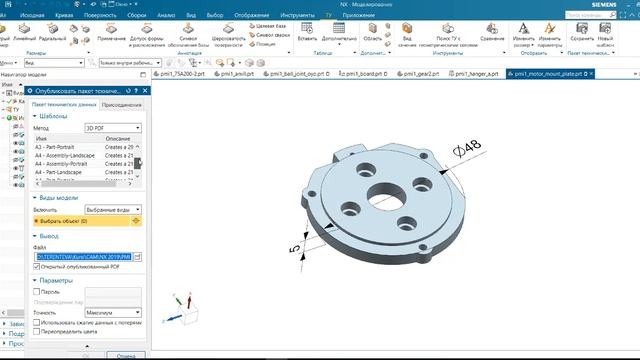Toggle 'Открытый опубликованный PDF' checkbox

pos(36,267)
